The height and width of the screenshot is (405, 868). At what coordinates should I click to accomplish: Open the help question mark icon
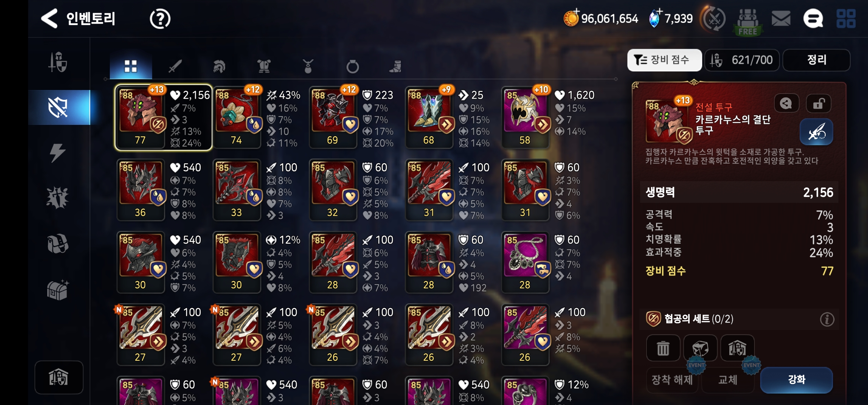coord(160,19)
